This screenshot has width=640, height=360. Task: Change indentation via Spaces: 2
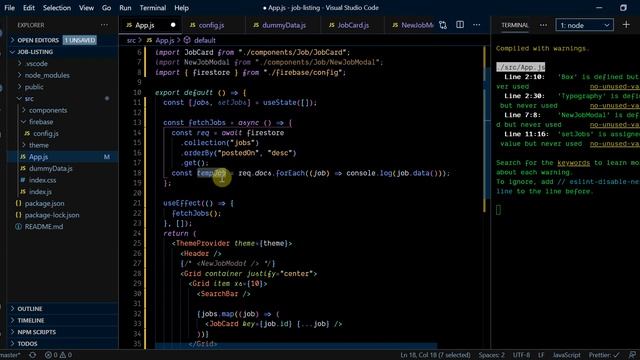tap(491, 355)
